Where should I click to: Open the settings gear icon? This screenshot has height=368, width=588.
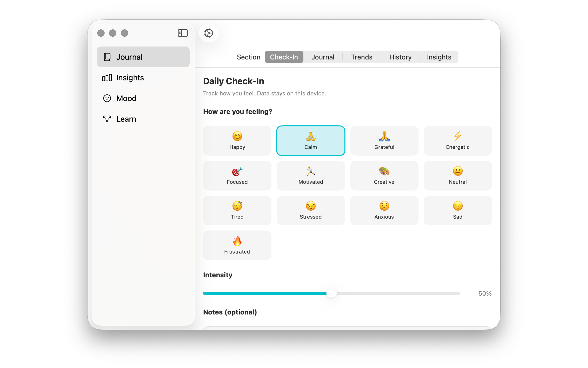click(x=209, y=33)
